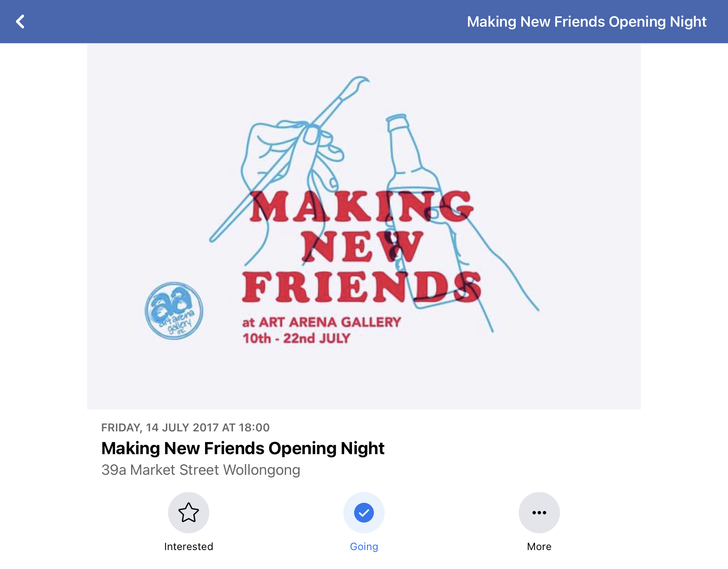Tap the Art Arena Gallery round logo

click(x=174, y=311)
